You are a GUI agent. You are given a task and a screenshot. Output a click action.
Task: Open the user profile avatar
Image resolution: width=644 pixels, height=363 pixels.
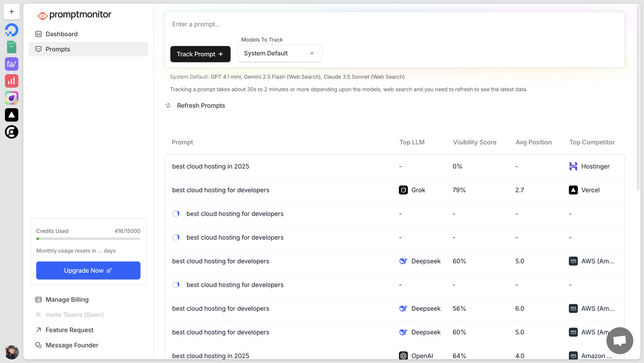click(x=11, y=352)
